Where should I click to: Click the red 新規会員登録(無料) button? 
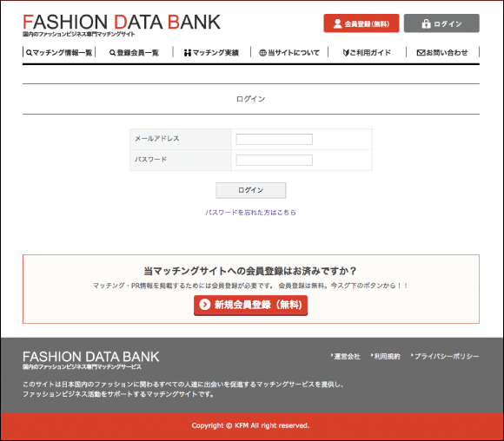251,305
